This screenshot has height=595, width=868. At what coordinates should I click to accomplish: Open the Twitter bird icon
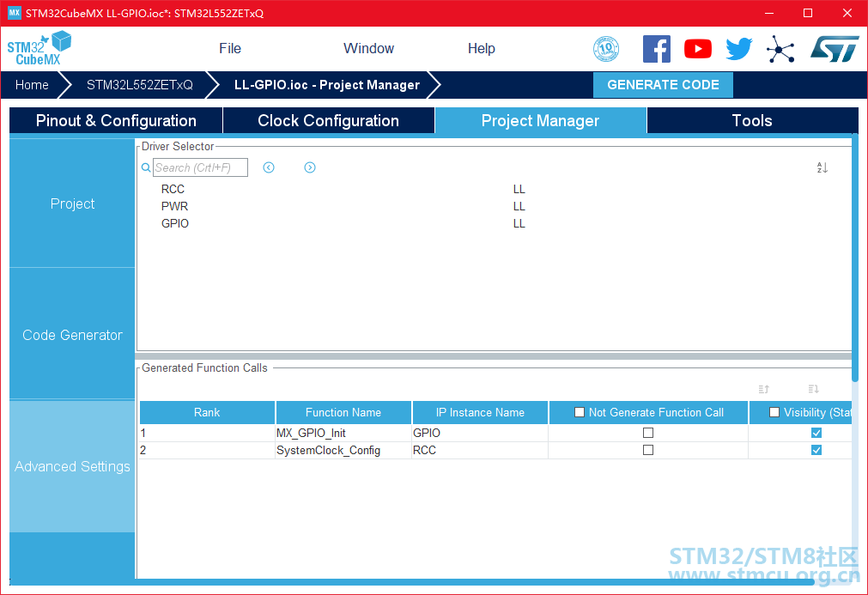tap(739, 49)
